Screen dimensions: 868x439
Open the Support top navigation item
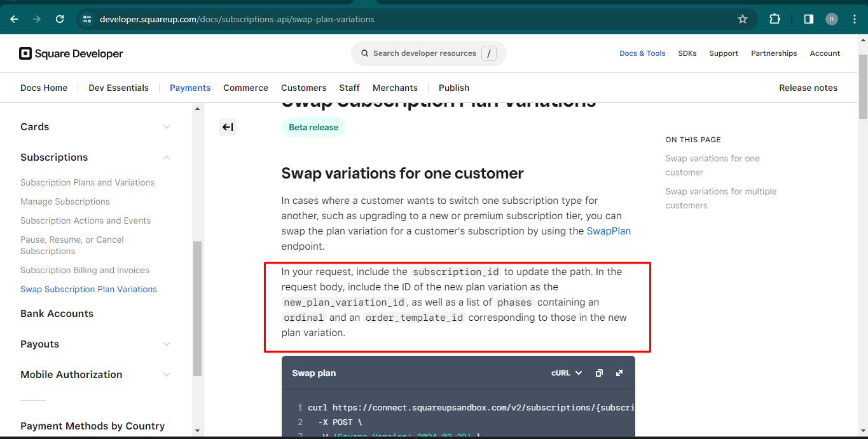pyautogui.click(x=724, y=53)
